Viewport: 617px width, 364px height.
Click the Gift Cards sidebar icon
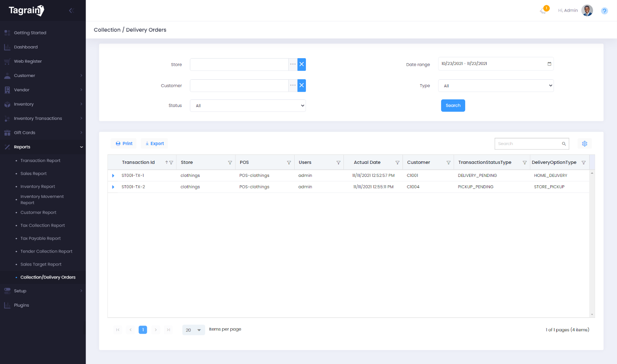pos(7,133)
